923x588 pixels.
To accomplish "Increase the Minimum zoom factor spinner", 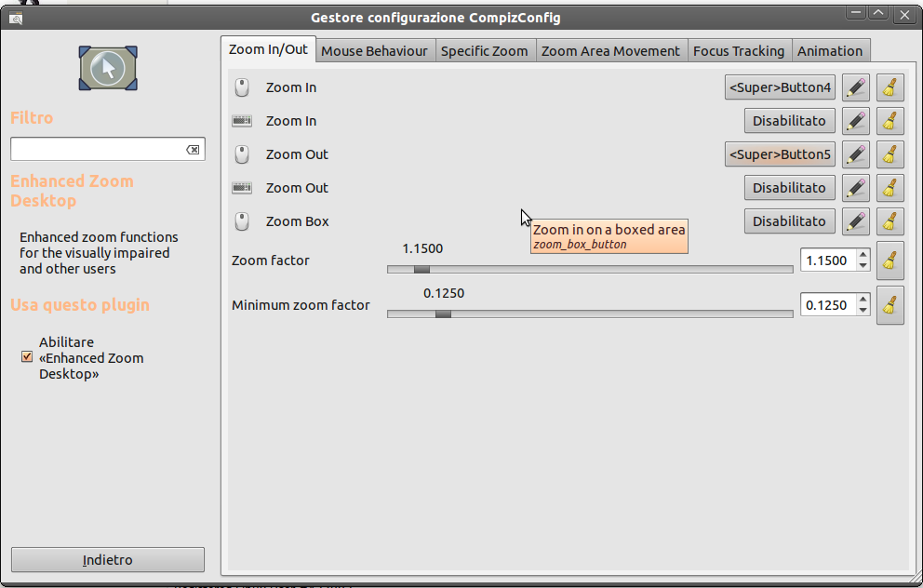I will pos(863,300).
